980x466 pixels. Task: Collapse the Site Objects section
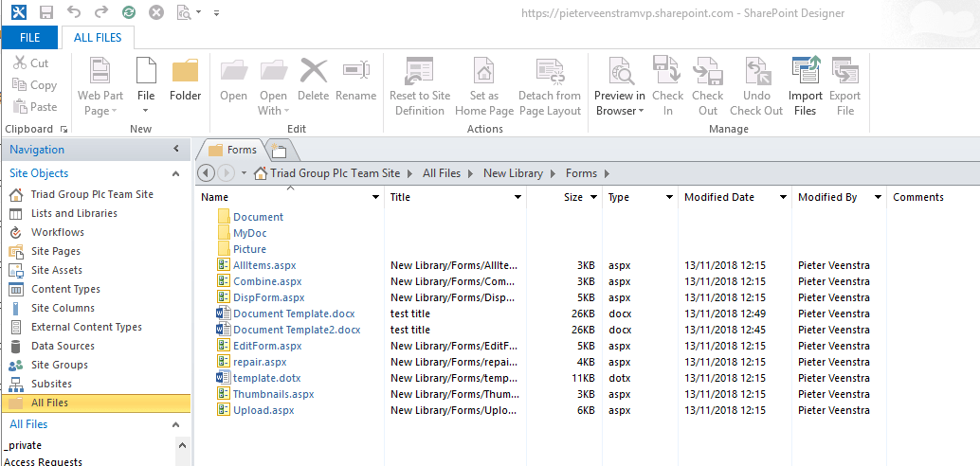tap(175, 173)
